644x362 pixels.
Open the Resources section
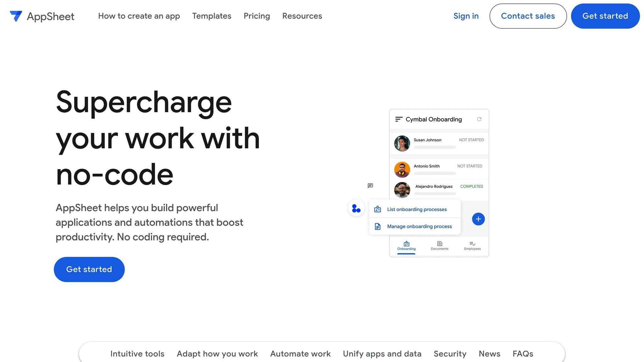[302, 16]
